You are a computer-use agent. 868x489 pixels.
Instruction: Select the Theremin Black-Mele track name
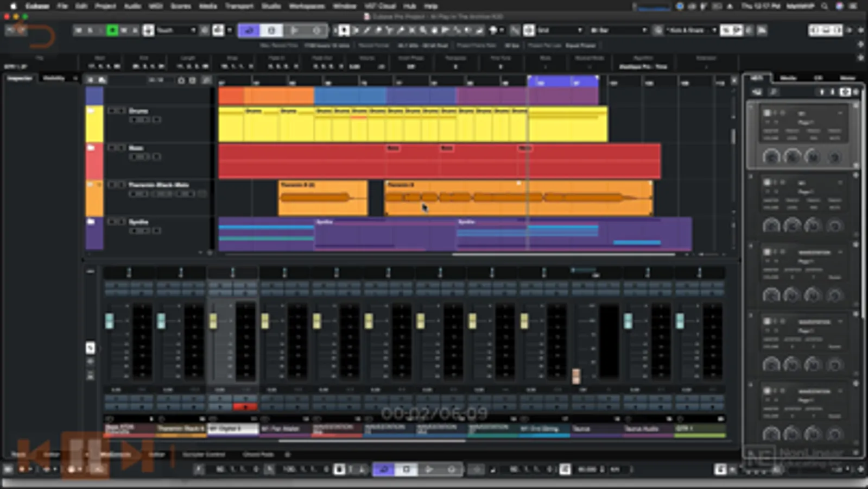[x=159, y=185]
